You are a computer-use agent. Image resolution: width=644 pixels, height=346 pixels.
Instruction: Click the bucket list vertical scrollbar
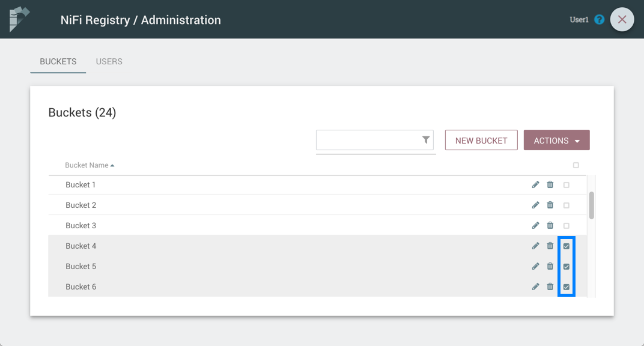tap(591, 205)
